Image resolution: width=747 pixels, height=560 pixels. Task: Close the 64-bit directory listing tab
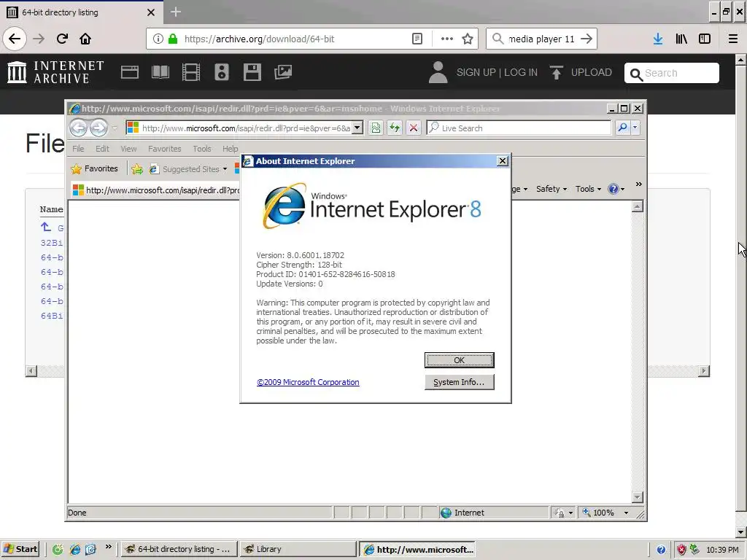[x=150, y=12]
